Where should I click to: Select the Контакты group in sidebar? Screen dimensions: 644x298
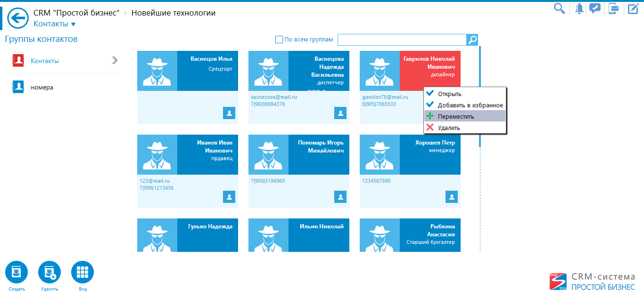pos(61,61)
